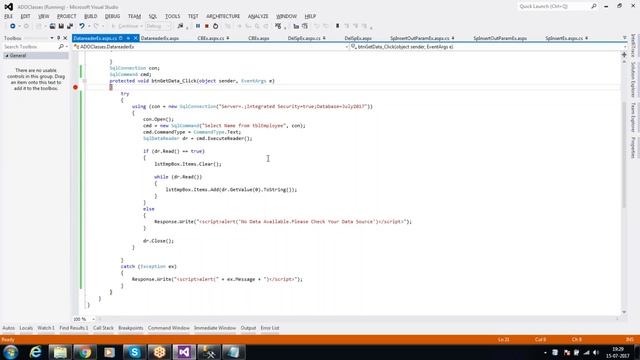Open the ARCHITECTURE menu

[223, 16]
